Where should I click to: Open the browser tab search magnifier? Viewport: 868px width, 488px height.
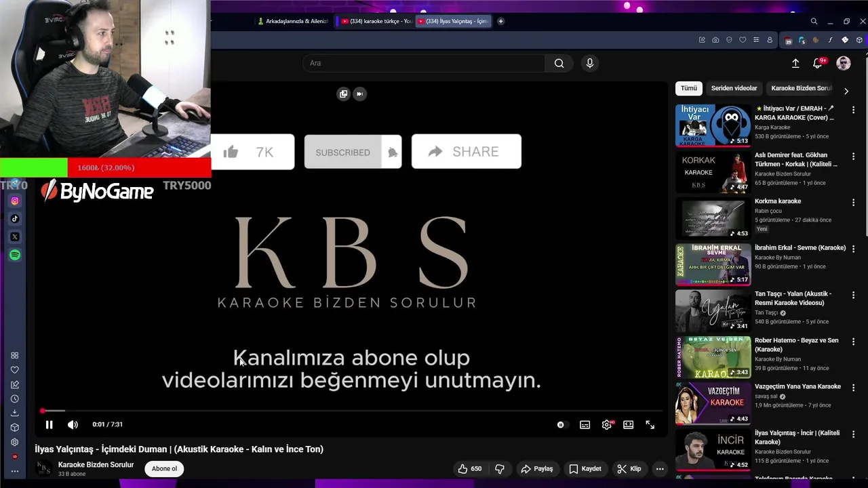814,22
